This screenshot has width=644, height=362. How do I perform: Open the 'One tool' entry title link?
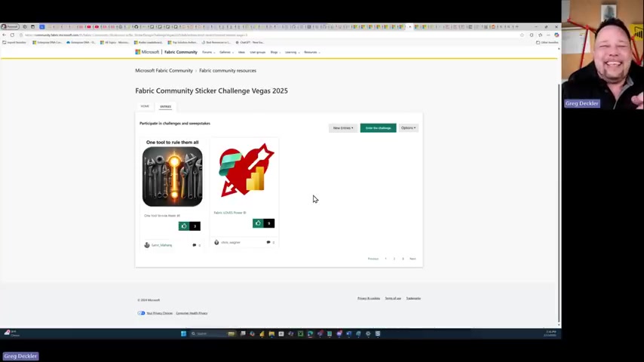162,216
